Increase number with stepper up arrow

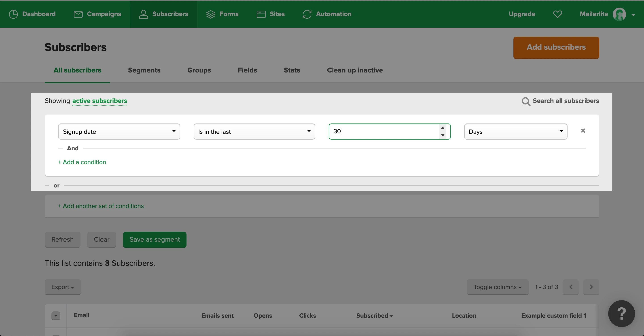click(443, 128)
